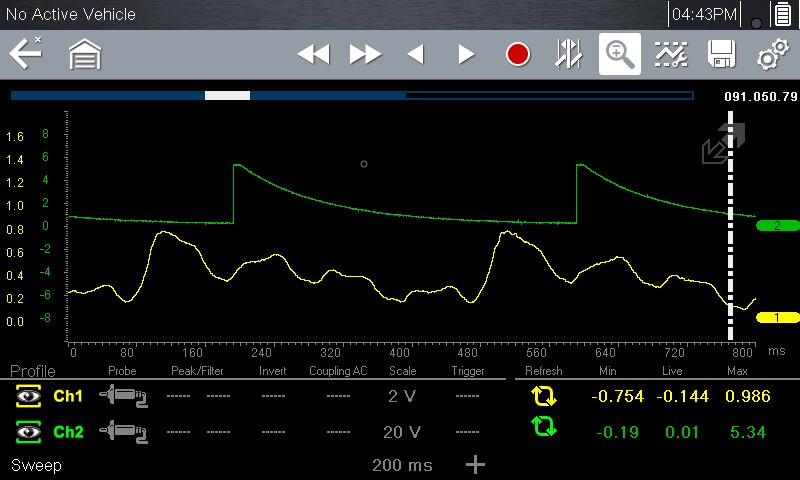800x480 pixels.
Task: Click the save floppy disk icon
Action: tap(721, 55)
